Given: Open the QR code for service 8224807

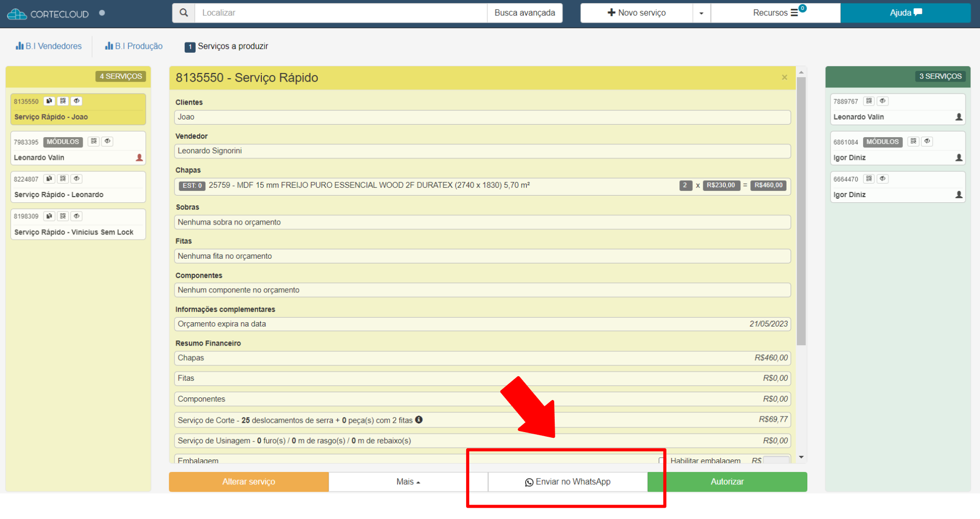Looking at the screenshot, I should (x=63, y=179).
